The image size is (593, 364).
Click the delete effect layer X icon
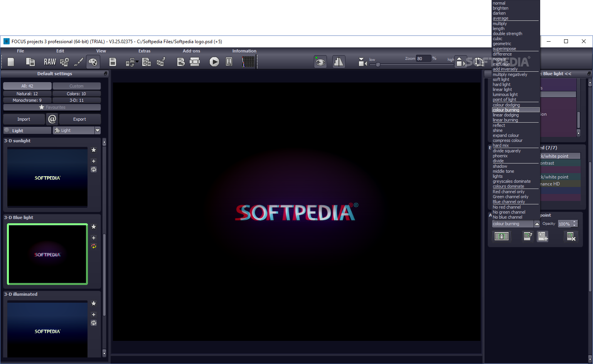click(x=571, y=236)
